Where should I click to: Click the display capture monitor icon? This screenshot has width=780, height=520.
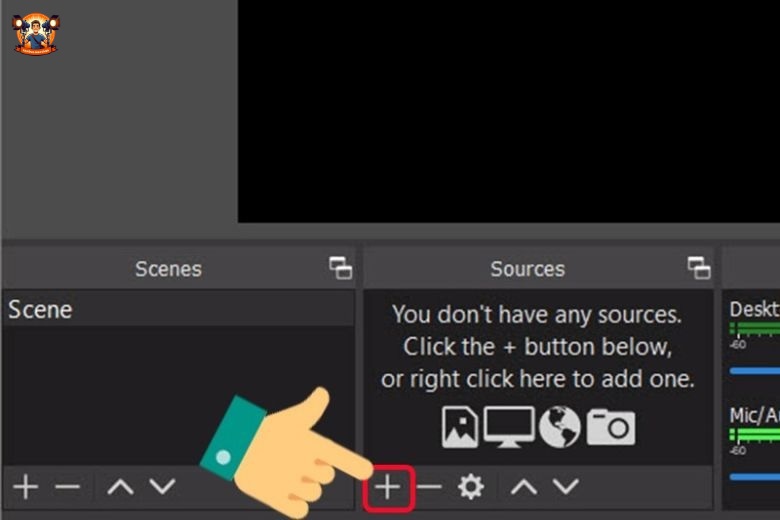click(509, 427)
